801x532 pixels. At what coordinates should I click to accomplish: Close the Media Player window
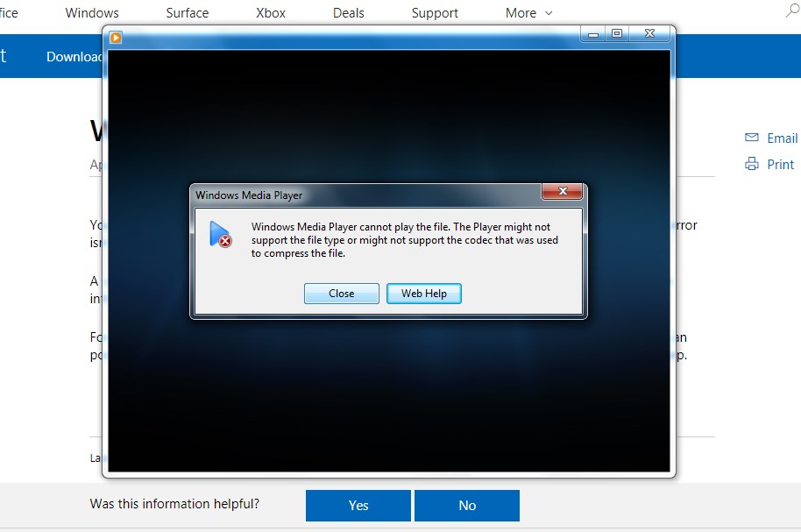point(649,33)
